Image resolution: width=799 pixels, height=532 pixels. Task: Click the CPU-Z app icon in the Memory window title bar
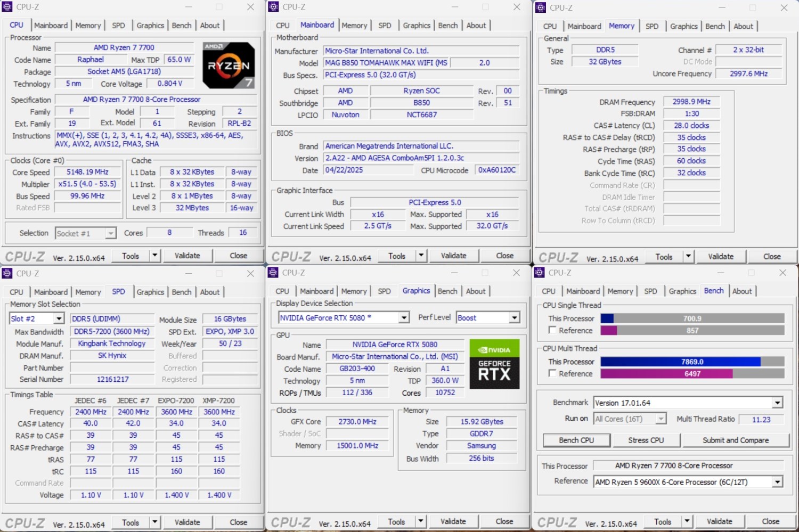[x=541, y=7]
